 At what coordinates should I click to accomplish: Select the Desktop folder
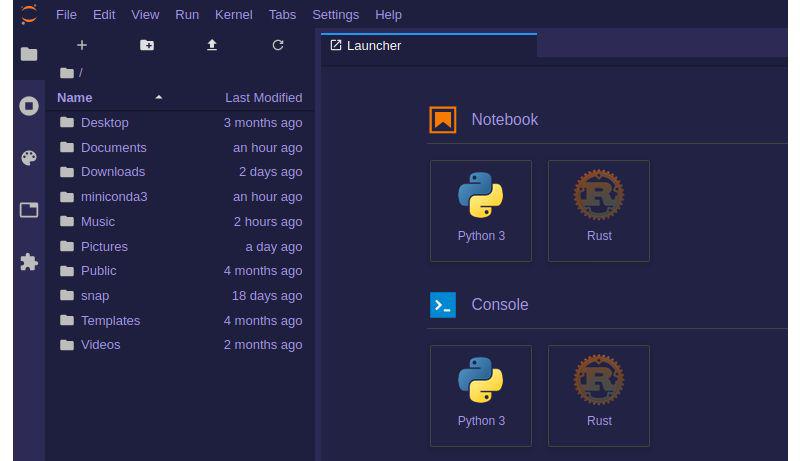(181, 122)
